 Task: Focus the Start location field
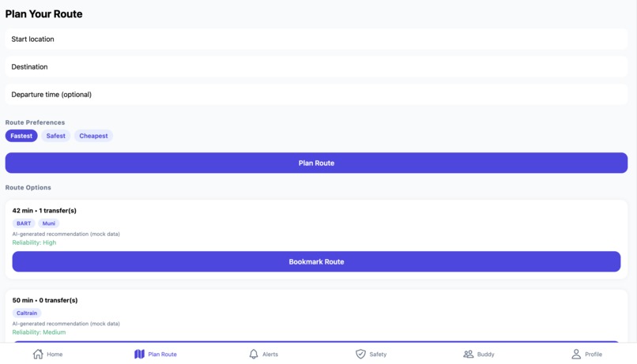(x=316, y=39)
